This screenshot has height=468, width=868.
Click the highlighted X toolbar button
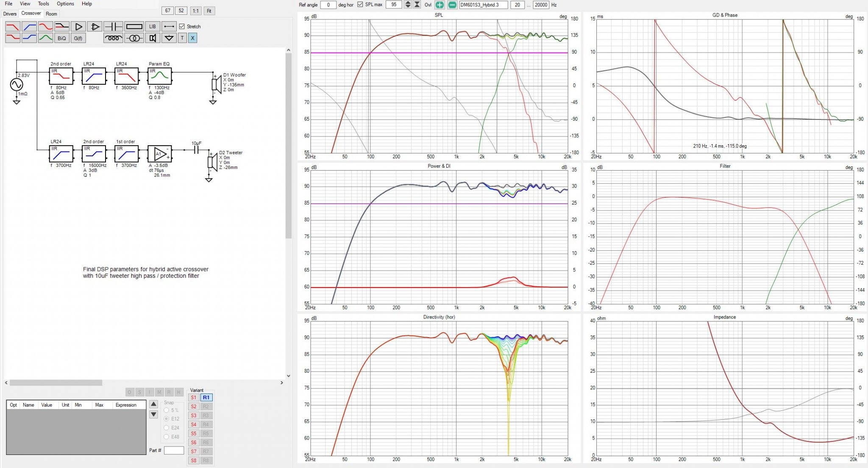(x=192, y=38)
